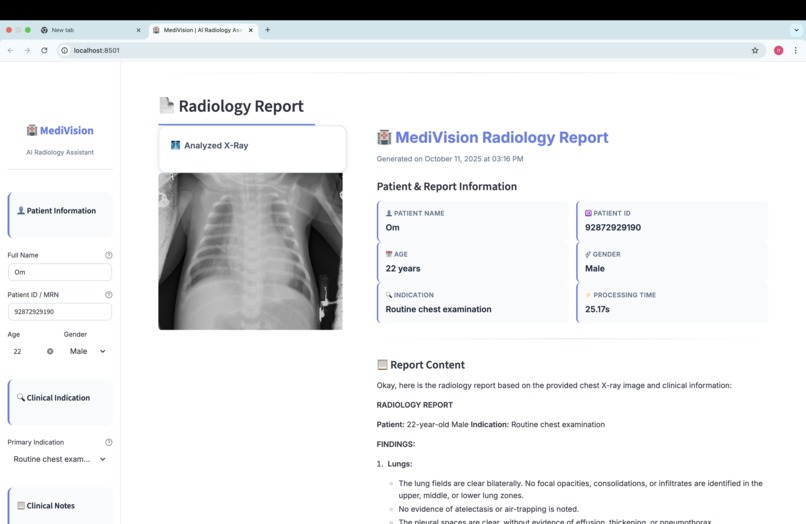The width and height of the screenshot is (806, 524).
Task: Click the analyzed chest X-ray image
Action: 250,251
